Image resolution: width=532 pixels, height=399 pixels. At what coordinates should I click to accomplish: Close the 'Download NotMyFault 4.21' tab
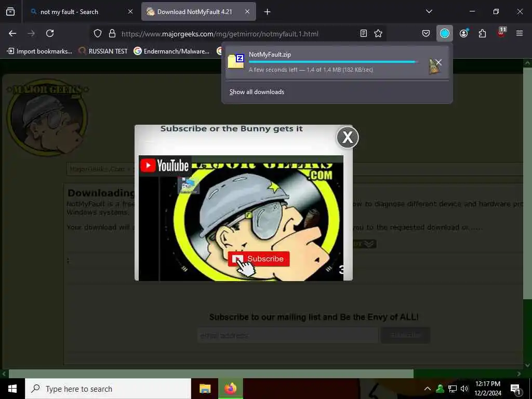point(247,12)
